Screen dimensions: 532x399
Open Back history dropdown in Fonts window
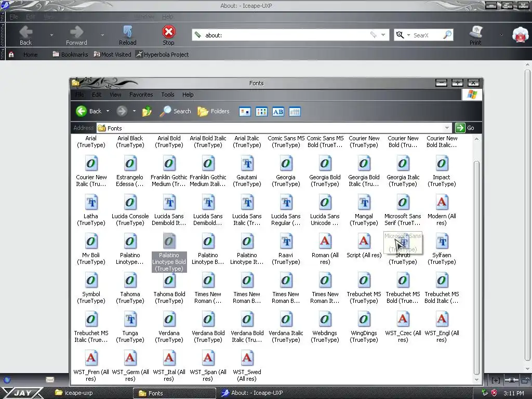[x=108, y=111]
